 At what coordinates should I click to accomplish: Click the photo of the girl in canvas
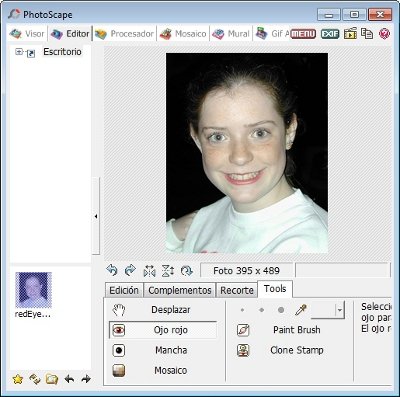(247, 153)
